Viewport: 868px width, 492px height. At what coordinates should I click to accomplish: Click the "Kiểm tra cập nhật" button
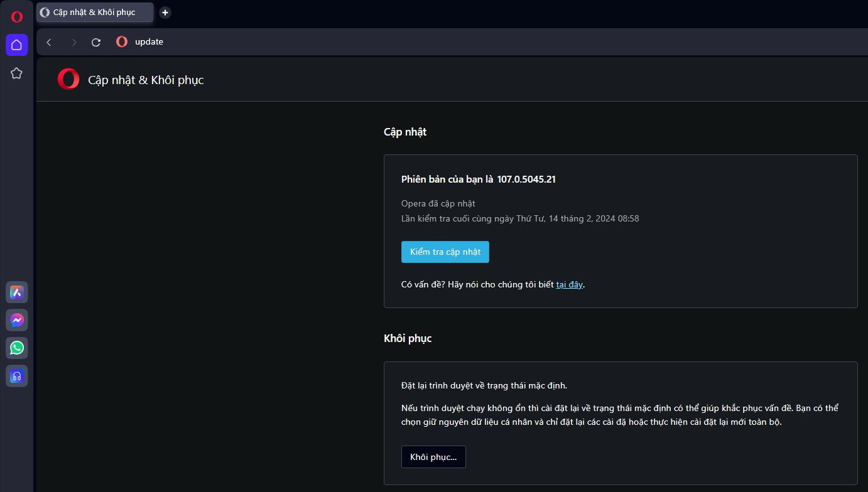coord(445,252)
